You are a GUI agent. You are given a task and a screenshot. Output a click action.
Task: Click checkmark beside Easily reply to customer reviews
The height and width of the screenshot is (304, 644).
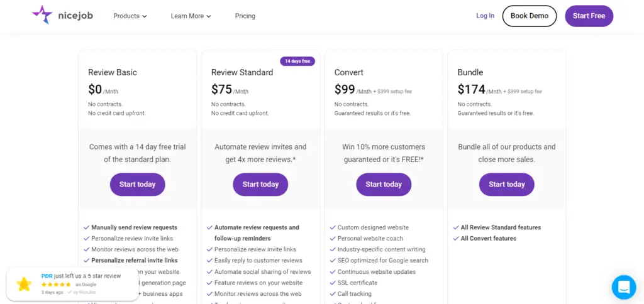[209, 261]
